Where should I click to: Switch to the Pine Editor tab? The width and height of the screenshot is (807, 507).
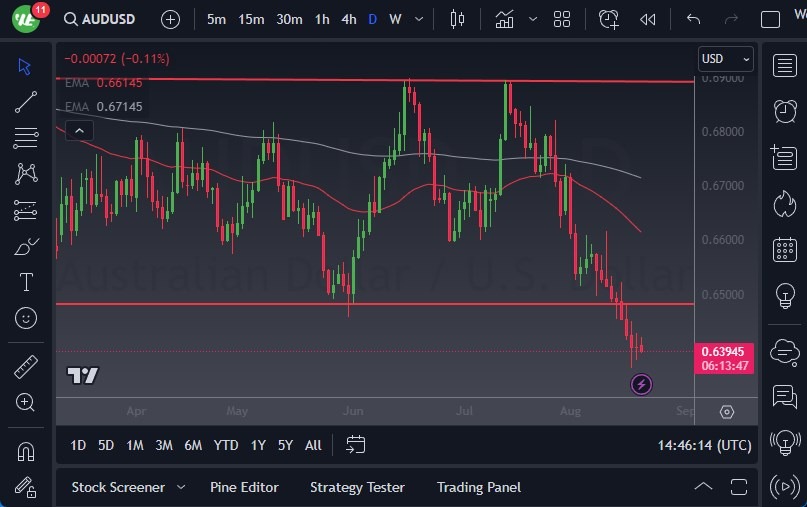[244, 487]
